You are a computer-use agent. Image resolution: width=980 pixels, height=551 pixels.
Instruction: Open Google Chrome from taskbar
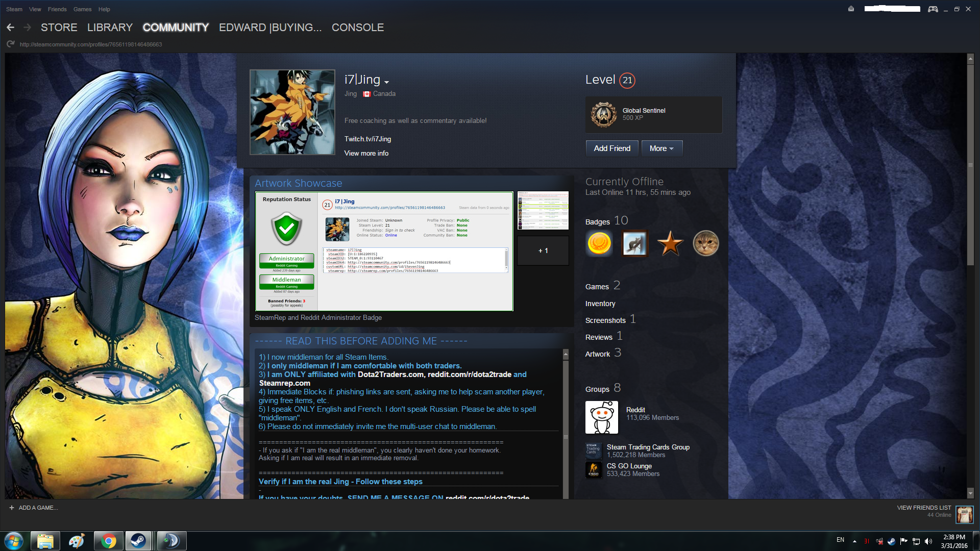coord(108,541)
